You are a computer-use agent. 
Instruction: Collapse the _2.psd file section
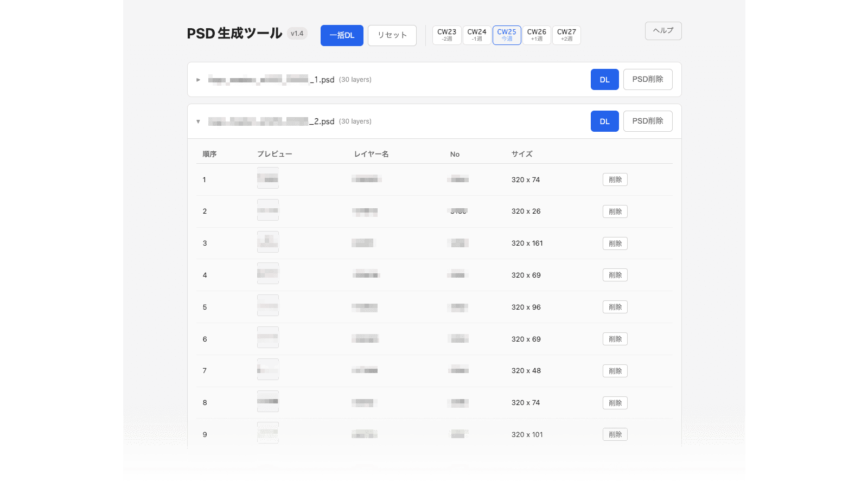click(199, 121)
